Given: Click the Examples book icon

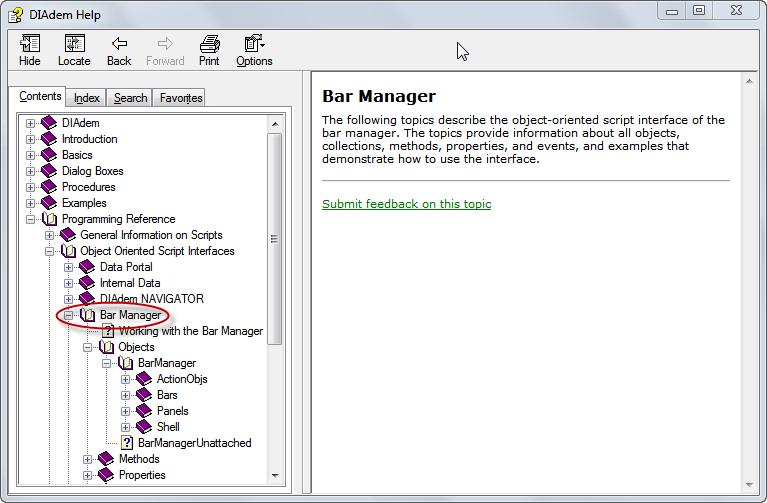Looking at the screenshot, I should pyautogui.click(x=49, y=203).
